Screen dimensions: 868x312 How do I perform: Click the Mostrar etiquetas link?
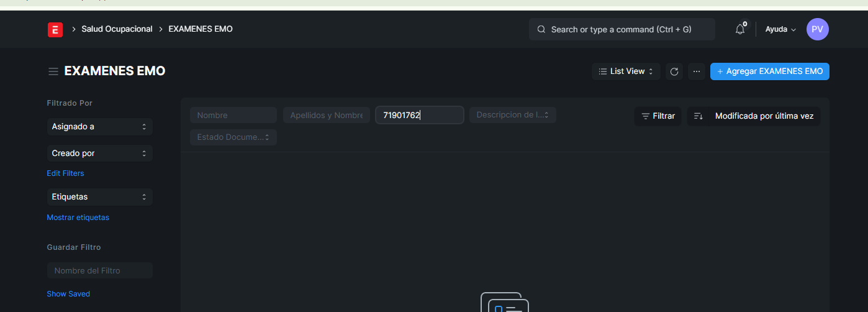coord(78,218)
